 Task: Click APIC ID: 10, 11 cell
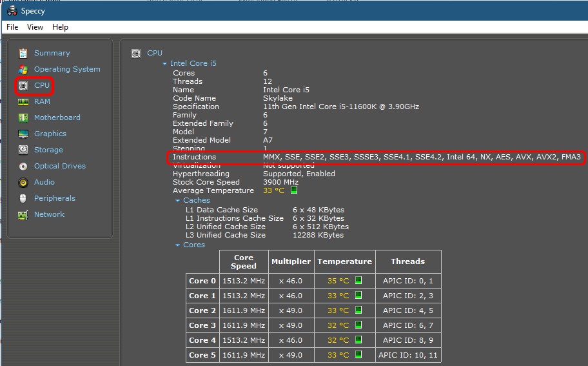408,356
